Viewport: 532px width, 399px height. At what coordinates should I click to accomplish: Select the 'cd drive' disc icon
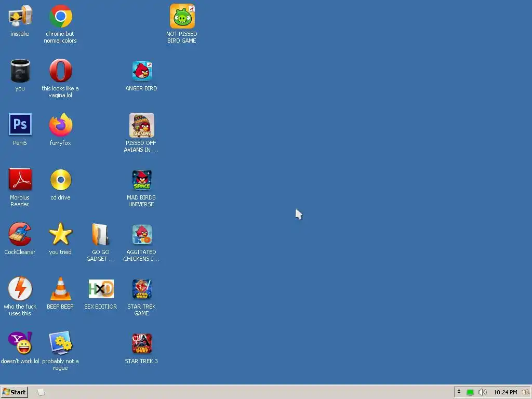[x=60, y=180]
